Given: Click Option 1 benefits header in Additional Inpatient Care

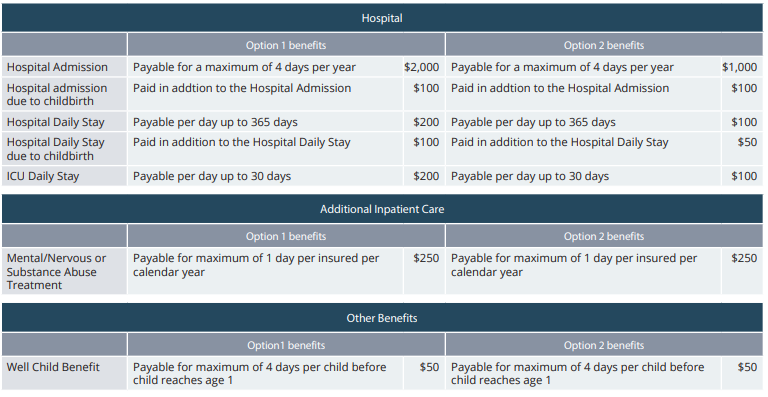Looking at the screenshot, I should (x=286, y=236).
